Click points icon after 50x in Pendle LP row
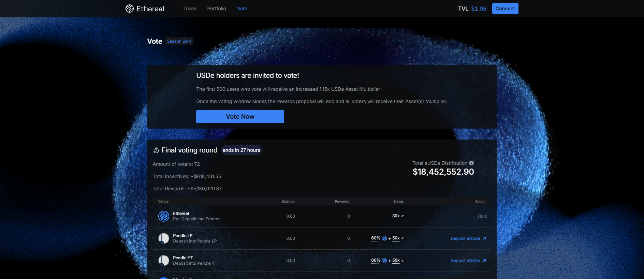The width and height of the screenshot is (644, 279). point(402,238)
